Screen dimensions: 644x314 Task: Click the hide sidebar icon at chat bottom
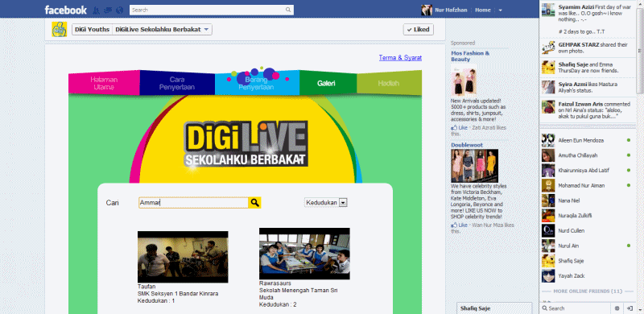pyautogui.click(x=630, y=308)
